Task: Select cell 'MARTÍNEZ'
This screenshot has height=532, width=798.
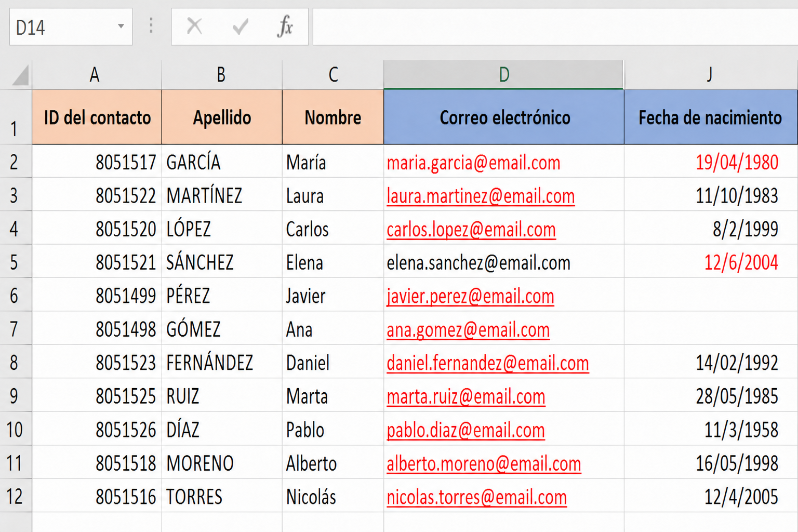Action: point(222,195)
